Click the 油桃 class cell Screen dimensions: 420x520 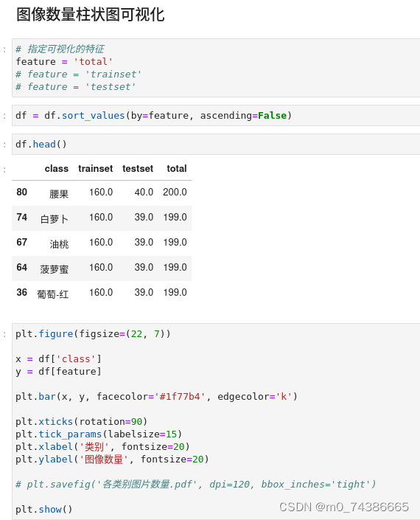pyautogui.click(x=59, y=243)
